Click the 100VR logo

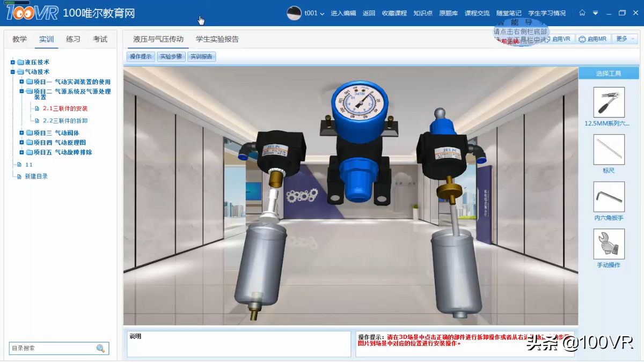pos(32,13)
